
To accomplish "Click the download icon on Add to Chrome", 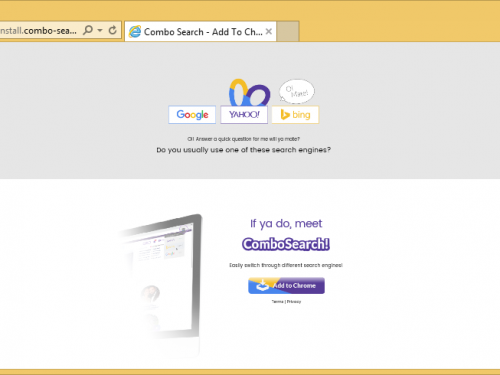I will (x=263, y=286).
